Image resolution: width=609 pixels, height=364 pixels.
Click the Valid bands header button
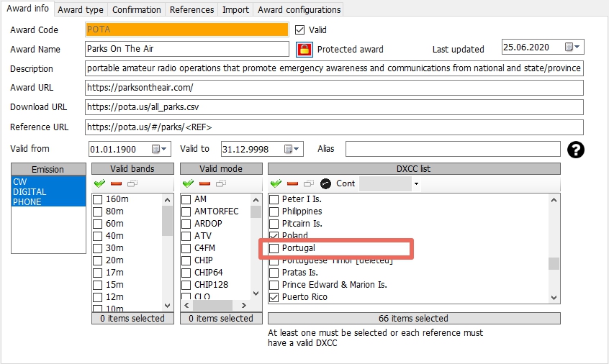pyautogui.click(x=132, y=169)
